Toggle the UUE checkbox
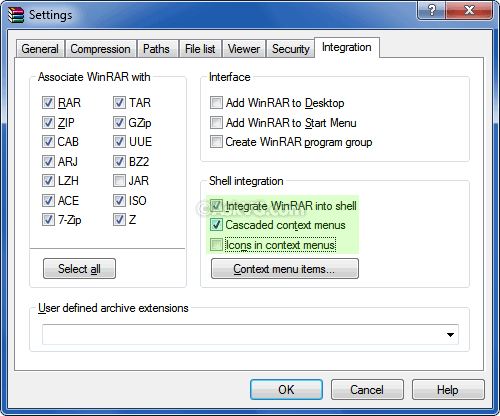The height and width of the screenshot is (416, 500). [119, 142]
